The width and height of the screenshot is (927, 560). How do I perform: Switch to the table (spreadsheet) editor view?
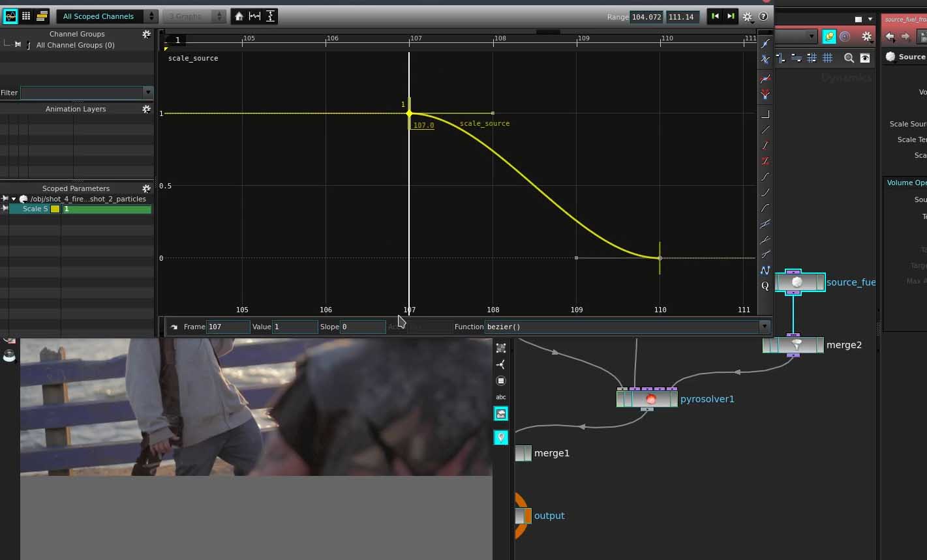[x=26, y=16]
